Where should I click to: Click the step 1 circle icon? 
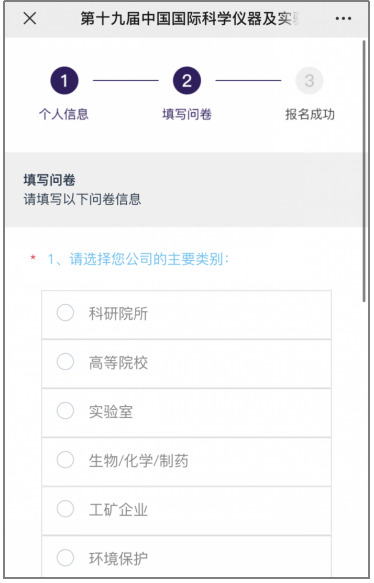pyautogui.click(x=64, y=80)
